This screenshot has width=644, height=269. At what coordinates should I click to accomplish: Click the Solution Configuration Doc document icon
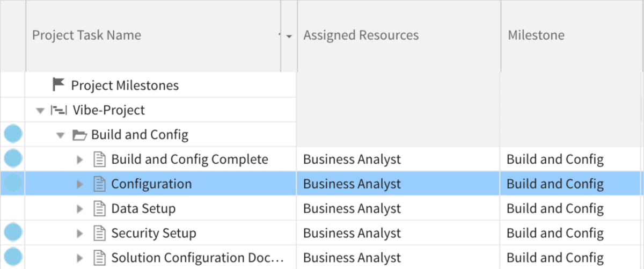coord(99,258)
